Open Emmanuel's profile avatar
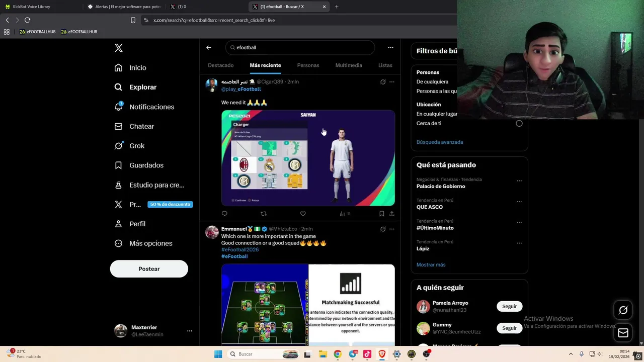This screenshot has width=644, height=362. point(212,232)
